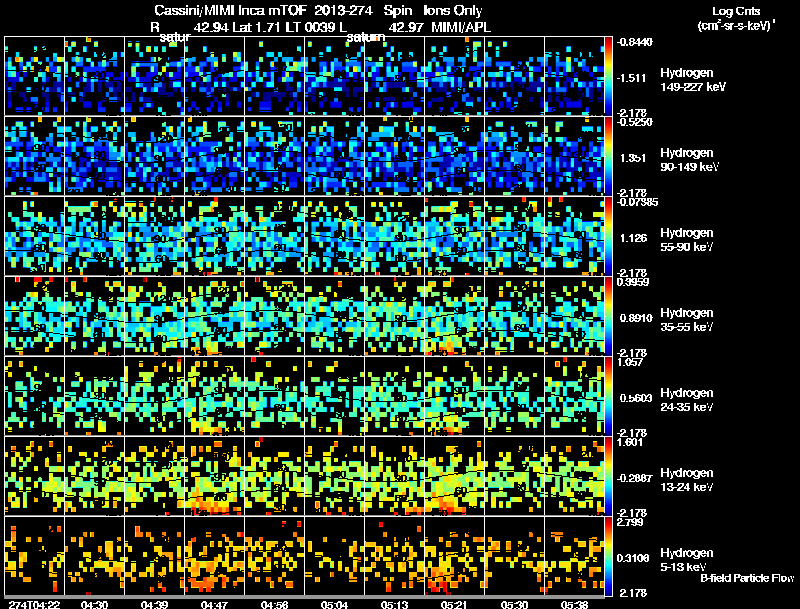
Task: Click the '274T04:22' time axis label
Action: pos(34,604)
